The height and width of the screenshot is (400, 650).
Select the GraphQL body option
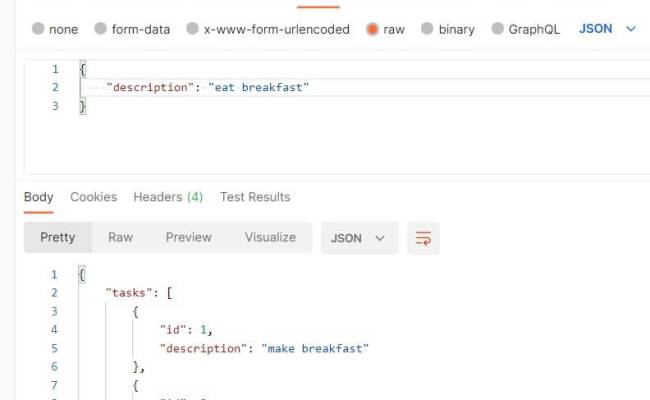[497, 29]
